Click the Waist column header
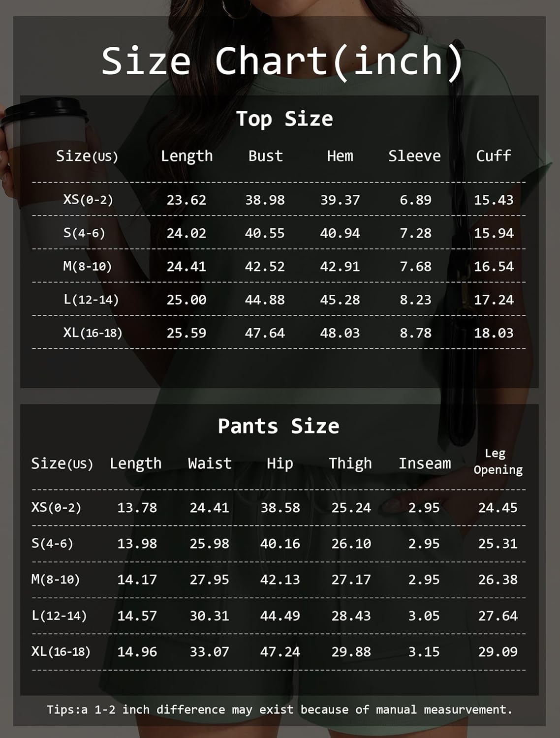This screenshot has height=738, width=560. coord(210,463)
